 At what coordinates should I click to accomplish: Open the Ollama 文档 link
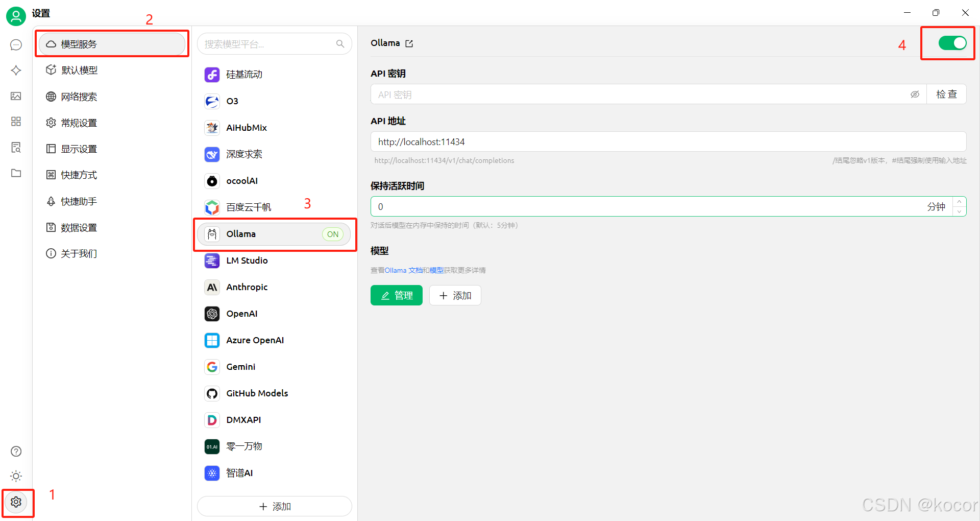click(403, 270)
